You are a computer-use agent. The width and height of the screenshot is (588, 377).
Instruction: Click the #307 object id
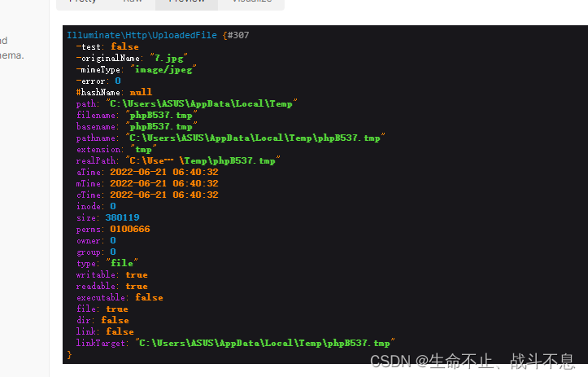(x=238, y=35)
